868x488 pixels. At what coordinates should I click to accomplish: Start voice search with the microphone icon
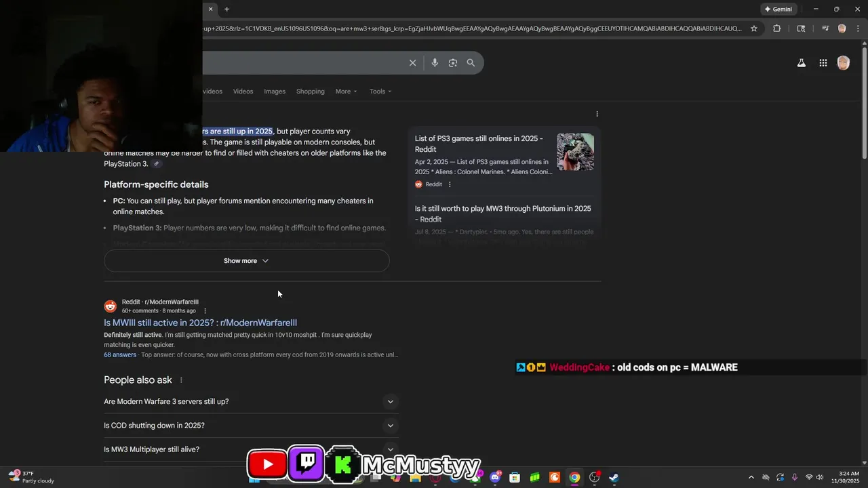(435, 62)
